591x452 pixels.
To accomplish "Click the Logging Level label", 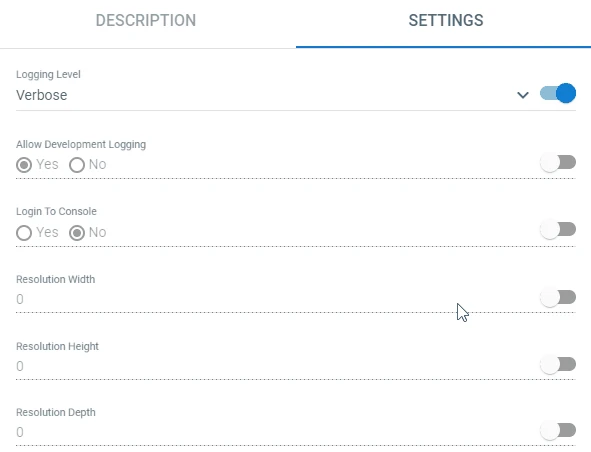I will [48, 75].
